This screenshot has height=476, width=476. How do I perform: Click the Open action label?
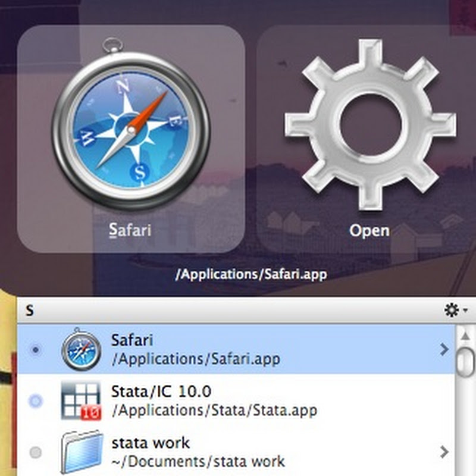pos(369,230)
